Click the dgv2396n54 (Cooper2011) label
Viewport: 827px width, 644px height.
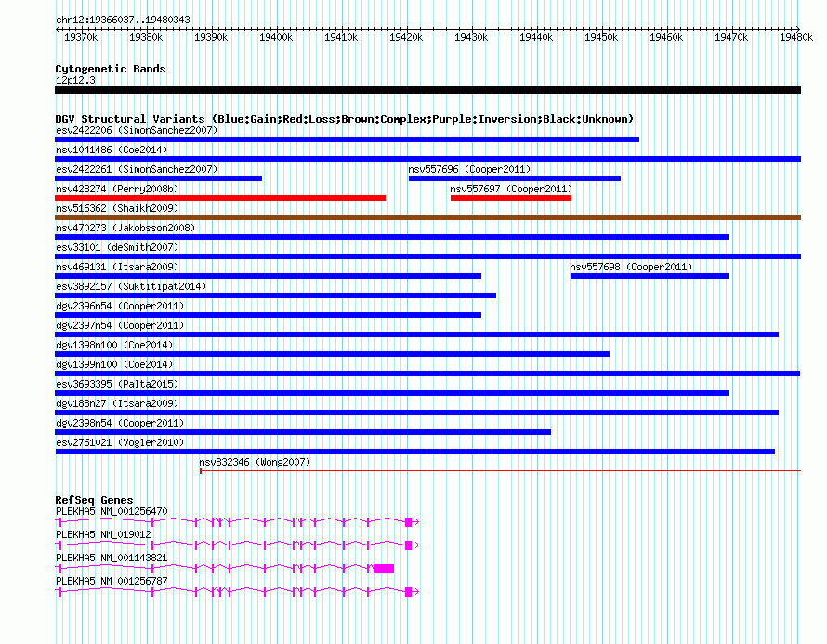[120, 306]
